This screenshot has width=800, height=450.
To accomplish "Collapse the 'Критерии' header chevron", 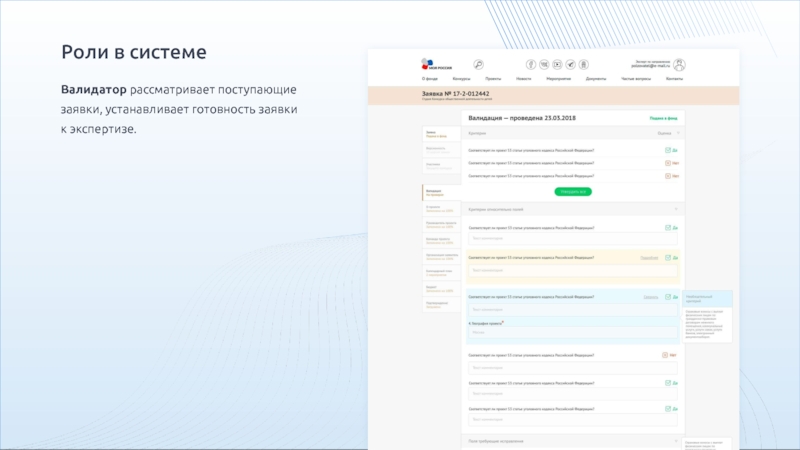I will click(678, 133).
